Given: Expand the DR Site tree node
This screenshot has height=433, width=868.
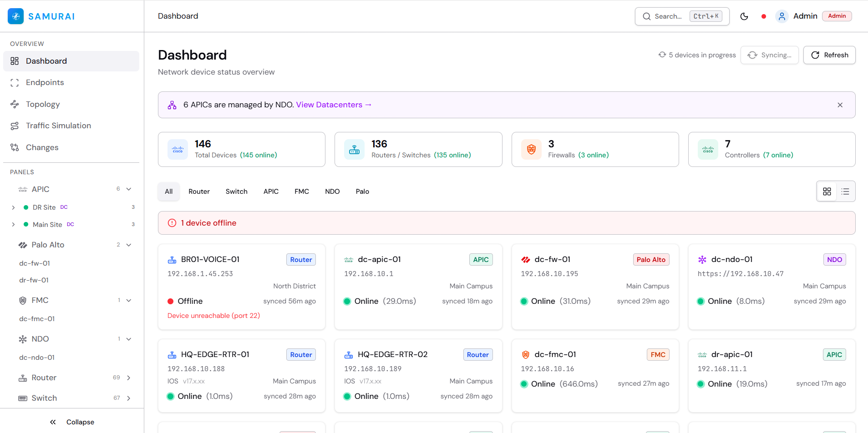Looking at the screenshot, I should (x=13, y=207).
